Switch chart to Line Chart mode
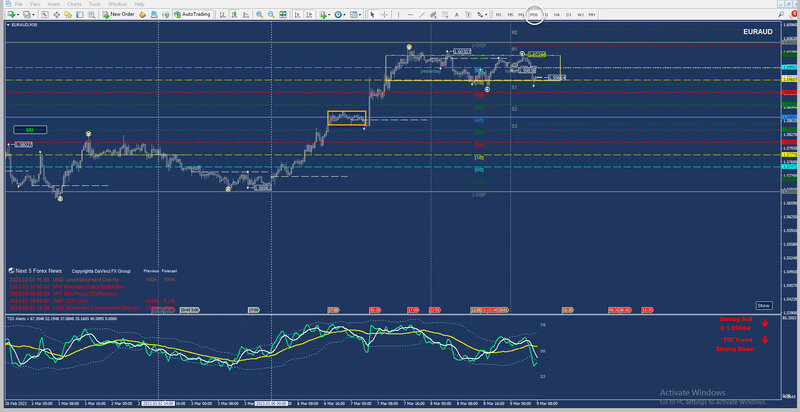Screen dimensions: 800x412 tap(245, 14)
